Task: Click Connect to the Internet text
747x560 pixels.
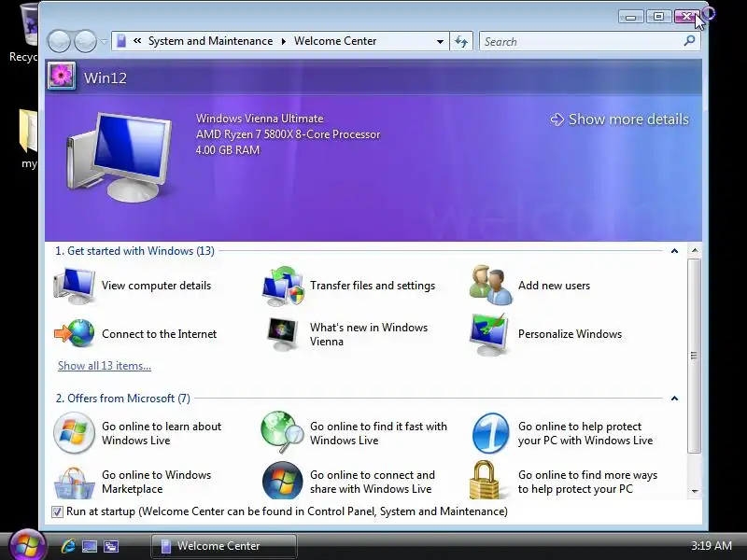Action: (x=159, y=334)
